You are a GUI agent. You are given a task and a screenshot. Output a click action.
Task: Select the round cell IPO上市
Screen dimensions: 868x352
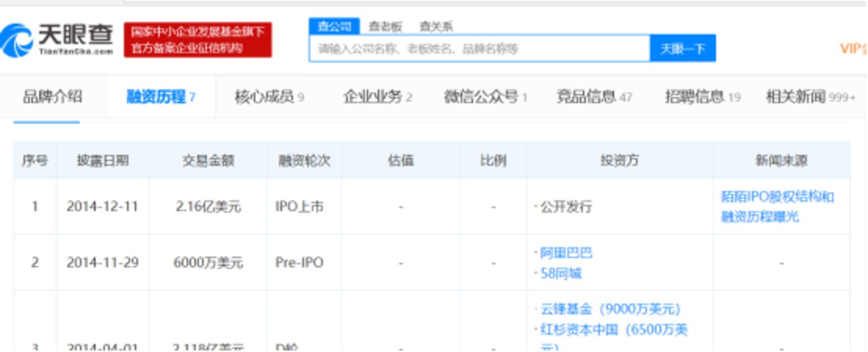(x=304, y=206)
